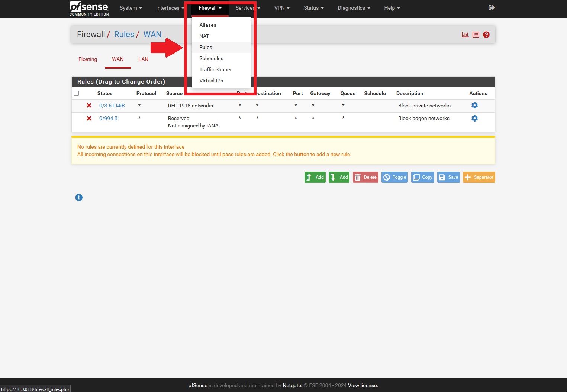The width and height of the screenshot is (567, 392).
Task: Switch to the LAN tab
Action: pyautogui.click(x=144, y=59)
